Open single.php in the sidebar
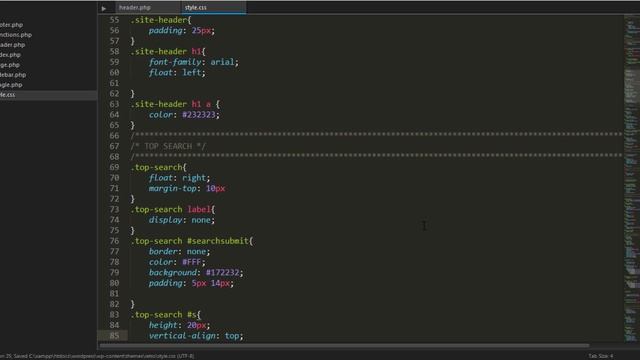This screenshot has height=360, width=640. (x=11, y=84)
